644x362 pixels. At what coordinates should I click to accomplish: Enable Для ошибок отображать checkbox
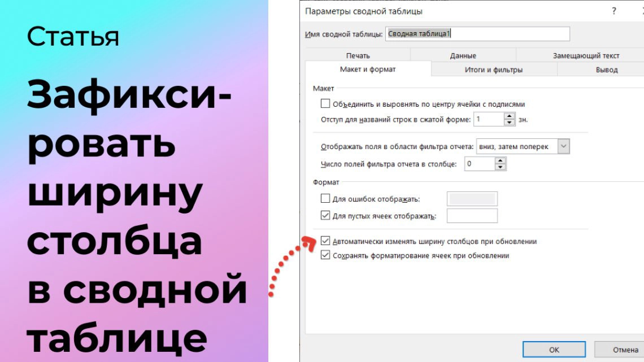pyautogui.click(x=325, y=199)
